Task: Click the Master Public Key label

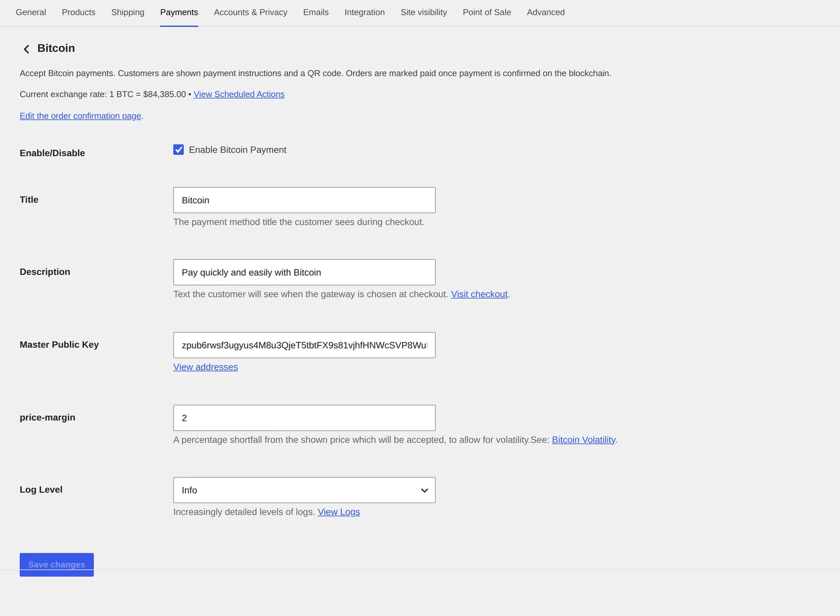Action: click(x=59, y=344)
